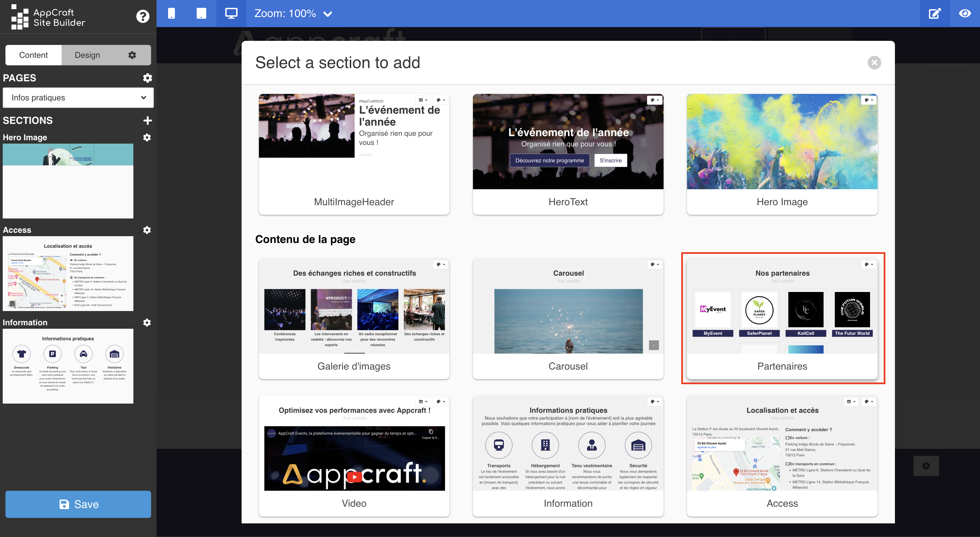Click the edit pencil icon
The width and height of the screenshot is (980, 537).
[x=935, y=13]
